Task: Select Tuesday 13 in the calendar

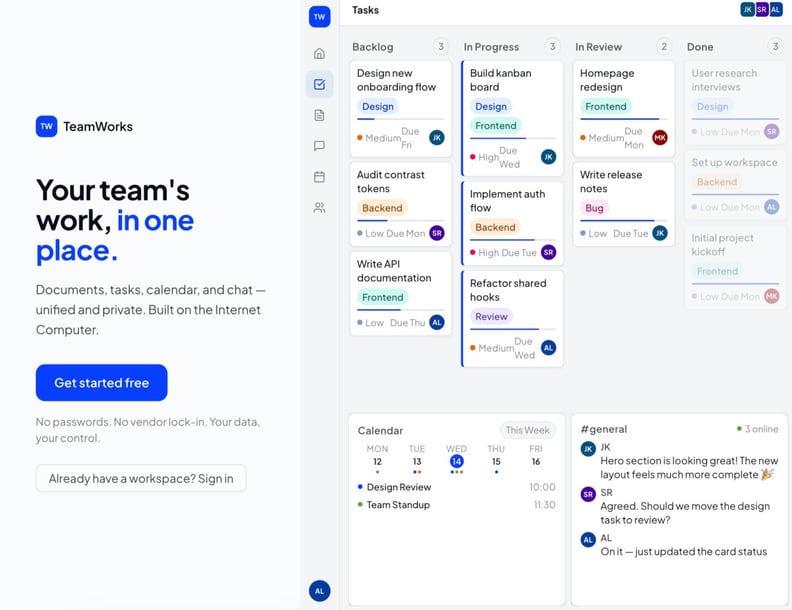Action: (x=417, y=460)
